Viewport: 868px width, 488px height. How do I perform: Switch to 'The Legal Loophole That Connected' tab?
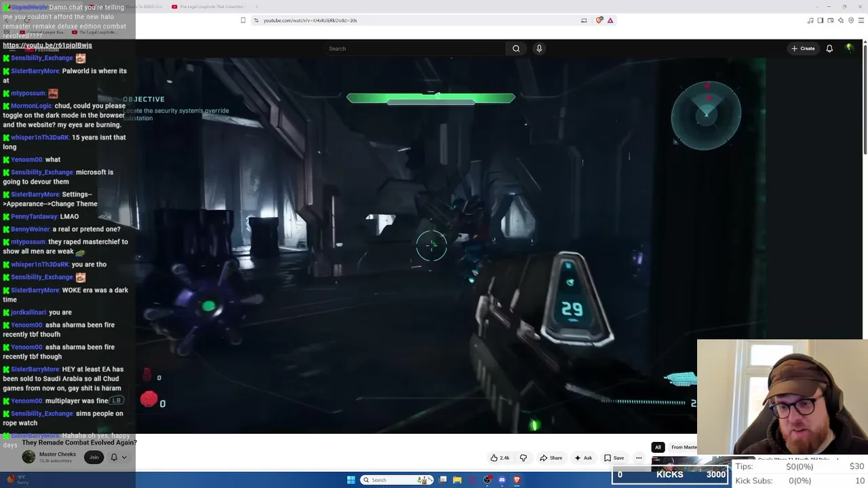tap(208, 7)
